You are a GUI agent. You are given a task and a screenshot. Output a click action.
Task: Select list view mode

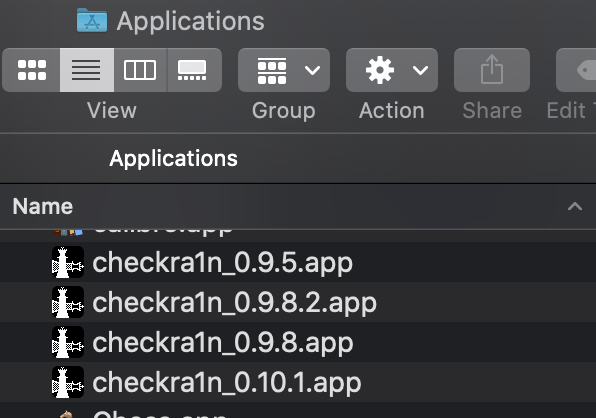click(87, 70)
